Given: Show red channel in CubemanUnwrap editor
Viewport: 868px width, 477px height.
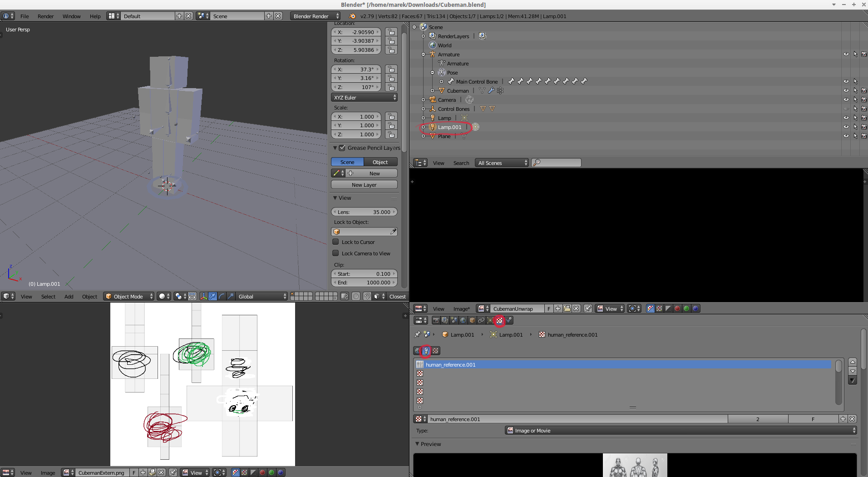Looking at the screenshot, I should (677, 308).
